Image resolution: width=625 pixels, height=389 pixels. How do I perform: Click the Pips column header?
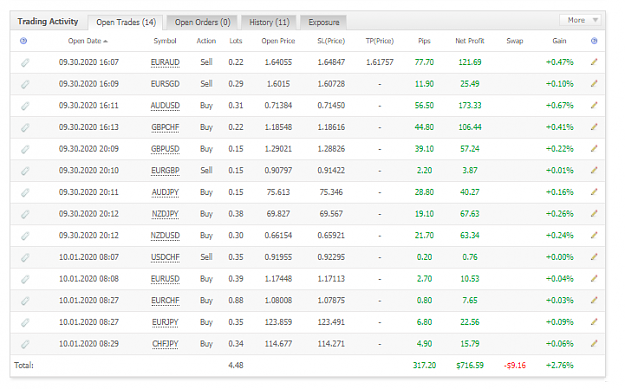pyautogui.click(x=424, y=41)
